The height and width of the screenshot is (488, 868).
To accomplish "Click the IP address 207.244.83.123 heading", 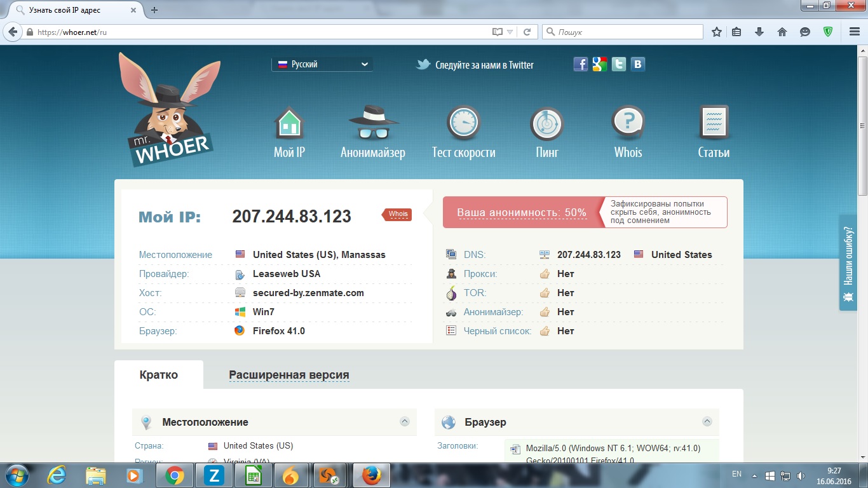I will pyautogui.click(x=292, y=216).
